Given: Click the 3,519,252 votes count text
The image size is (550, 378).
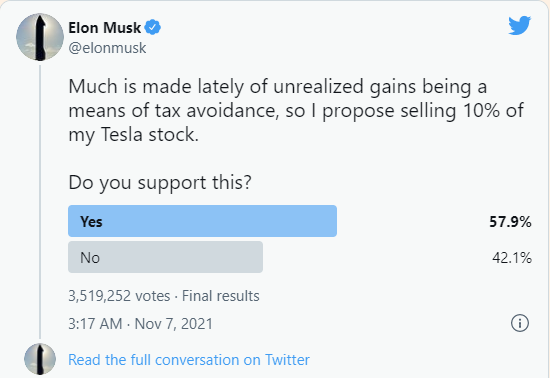Looking at the screenshot, I should (x=119, y=296).
